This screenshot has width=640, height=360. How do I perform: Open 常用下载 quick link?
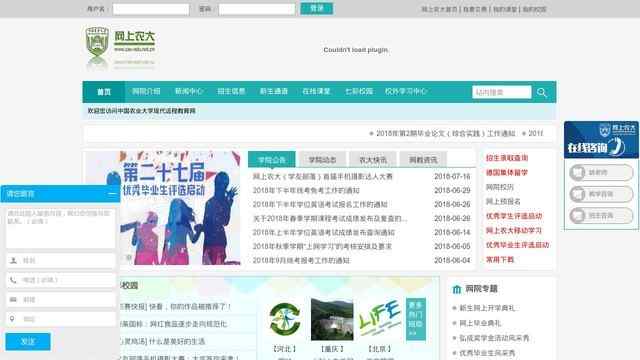pyautogui.click(x=500, y=260)
